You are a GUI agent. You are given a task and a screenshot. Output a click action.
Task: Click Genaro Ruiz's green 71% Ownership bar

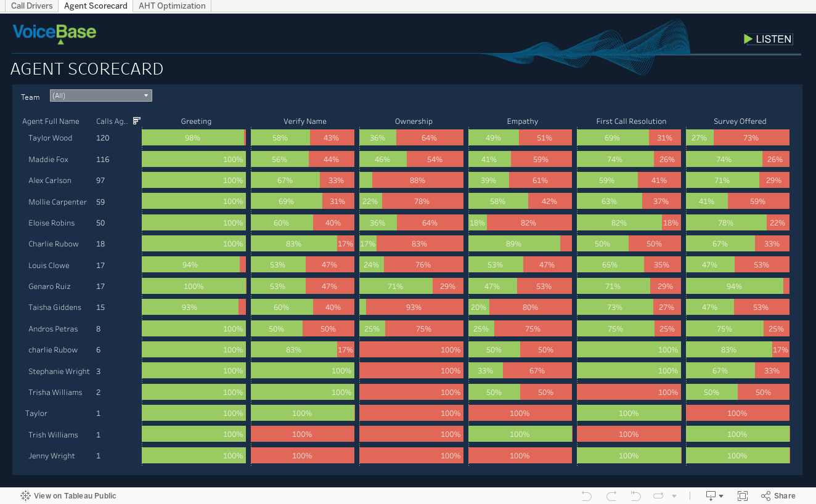[396, 287]
